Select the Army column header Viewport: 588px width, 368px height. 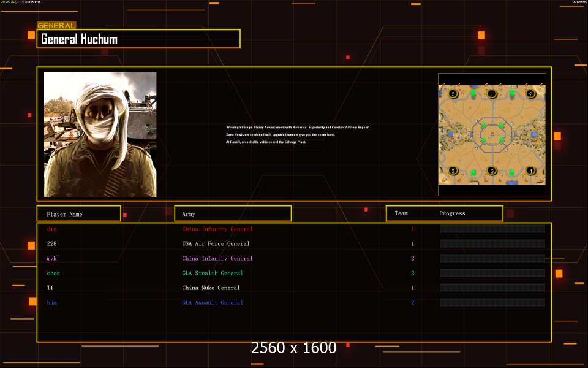tap(233, 213)
